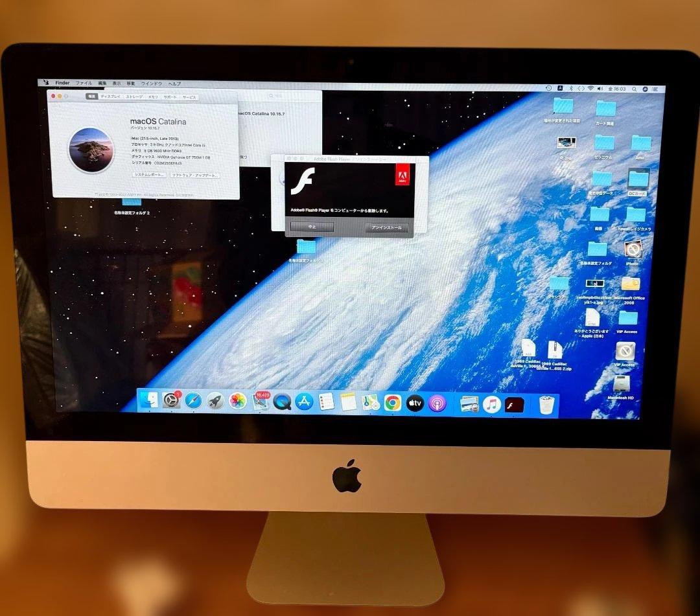Click the Bluetooth icon in the menu bar
This screenshot has width=700, height=616.
coord(572,89)
